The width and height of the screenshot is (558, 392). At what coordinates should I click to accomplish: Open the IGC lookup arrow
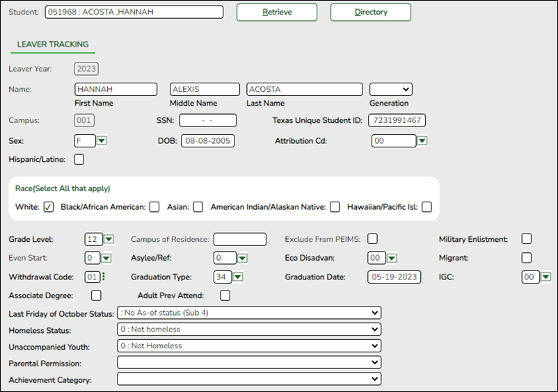coord(546,277)
